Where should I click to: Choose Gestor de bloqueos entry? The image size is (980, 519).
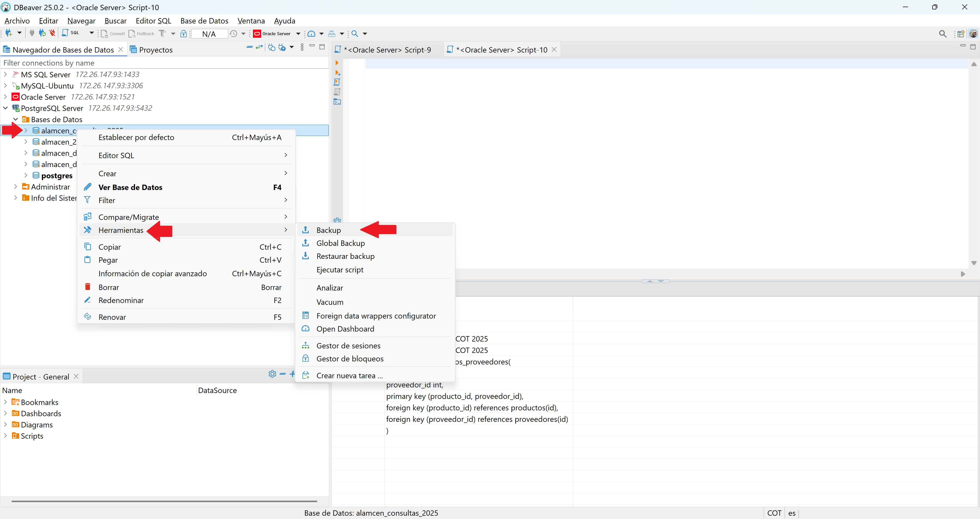coord(375,359)
